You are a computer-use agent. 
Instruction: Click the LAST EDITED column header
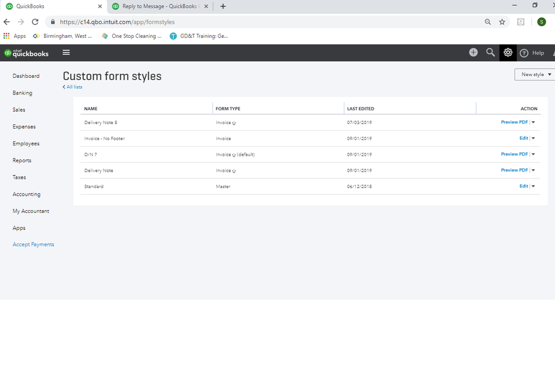[x=360, y=108]
